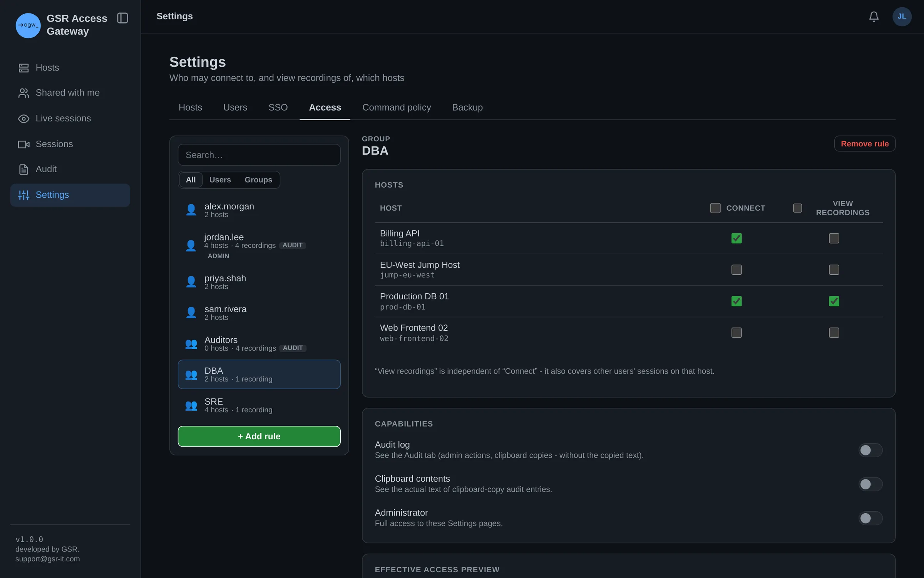Check Connect for EU-West Jump Host
Screen dimensions: 924x578
pos(737,270)
